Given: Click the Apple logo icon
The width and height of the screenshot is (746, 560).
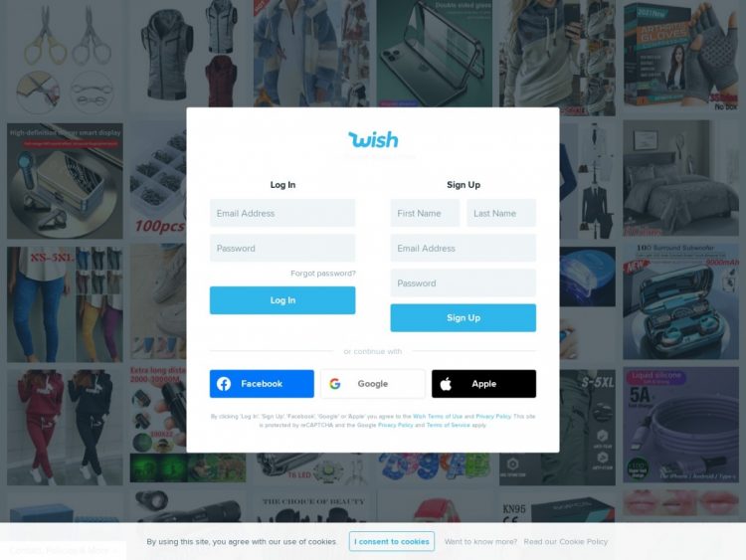Looking at the screenshot, I should (446, 384).
